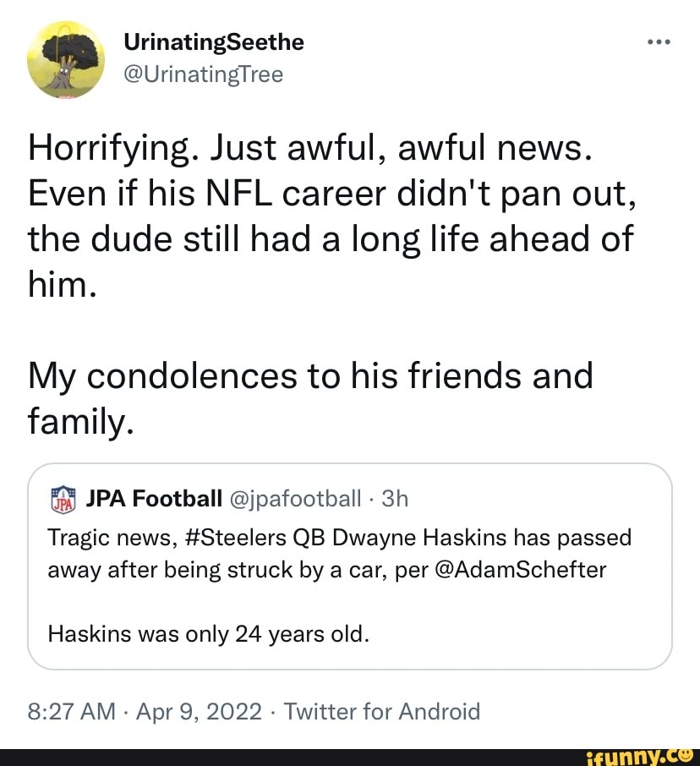Click the JPA Football account name

coord(154,499)
